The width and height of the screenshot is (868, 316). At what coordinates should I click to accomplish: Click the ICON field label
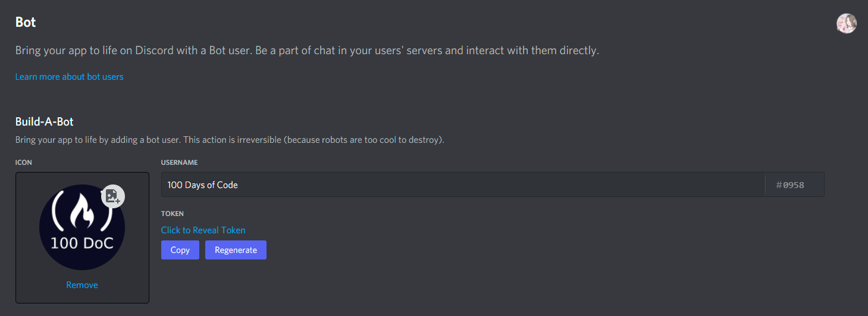tap(24, 162)
